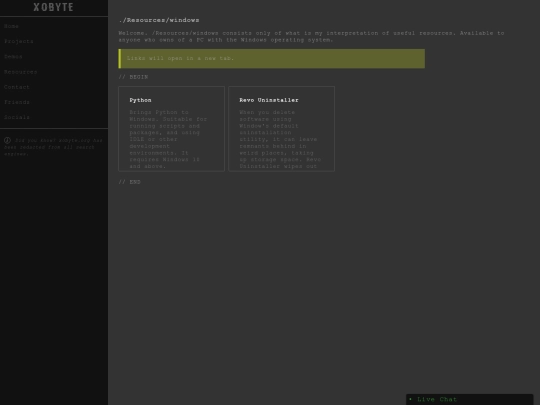Open the Python resource card
540x405 pixels.
click(172, 129)
